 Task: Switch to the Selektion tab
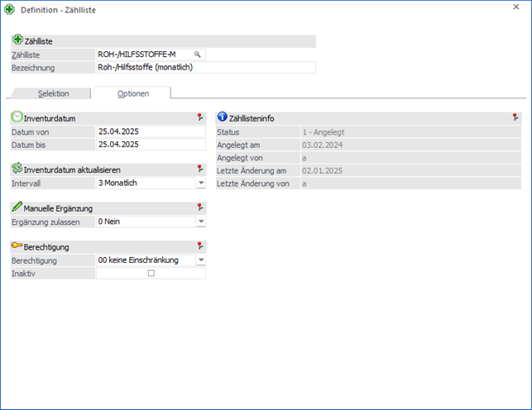[x=53, y=93]
